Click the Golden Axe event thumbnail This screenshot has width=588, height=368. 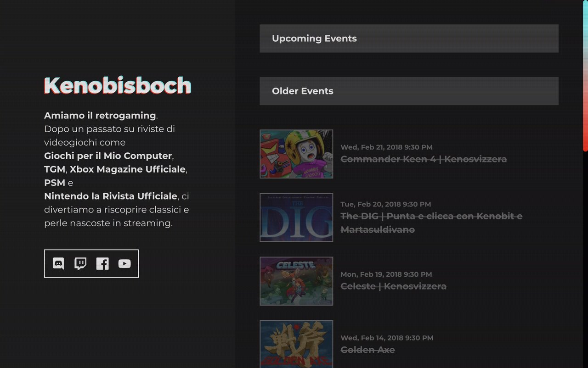(296, 344)
